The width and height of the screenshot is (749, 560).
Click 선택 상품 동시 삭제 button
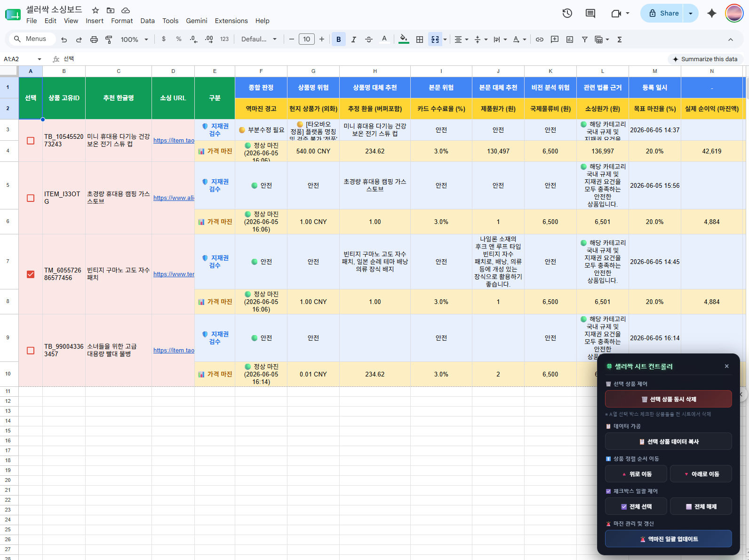point(668,399)
